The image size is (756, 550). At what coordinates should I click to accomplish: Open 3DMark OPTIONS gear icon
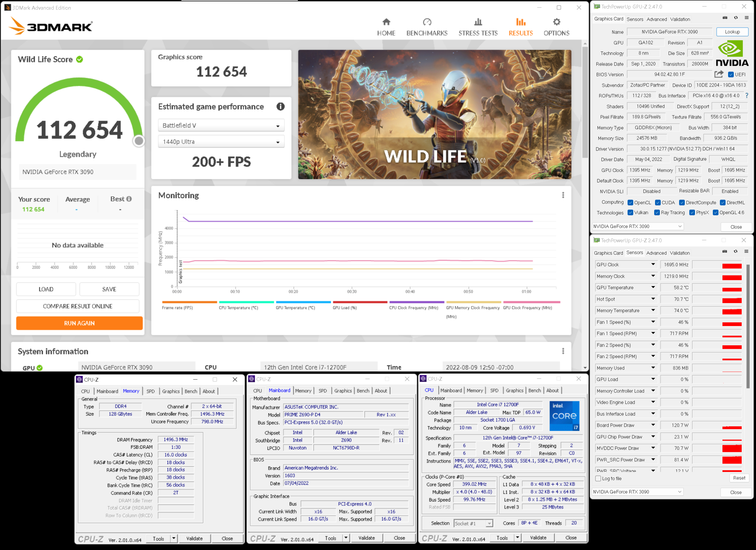click(556, 22)
